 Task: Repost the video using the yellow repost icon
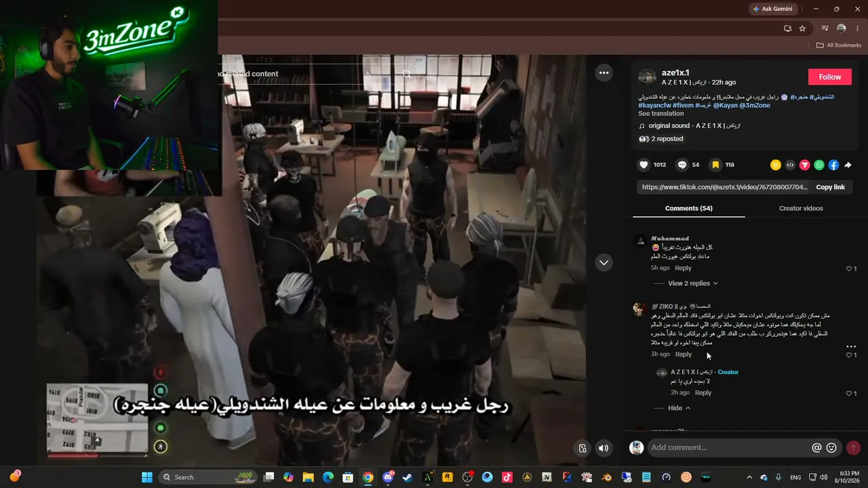point(776,165)
